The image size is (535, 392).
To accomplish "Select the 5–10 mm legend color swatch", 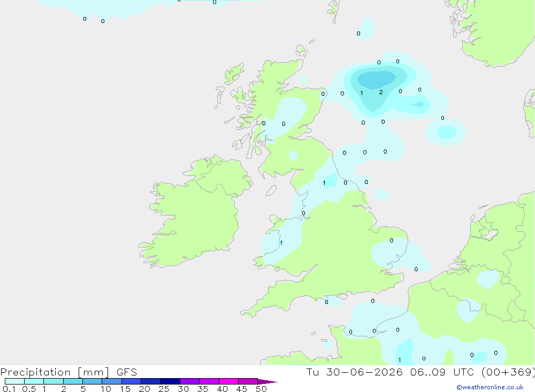I will click(x=93, y=381).
